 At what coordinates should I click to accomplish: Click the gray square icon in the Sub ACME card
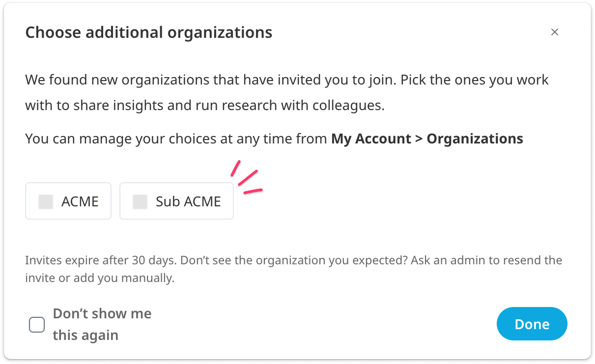(140, 201)
